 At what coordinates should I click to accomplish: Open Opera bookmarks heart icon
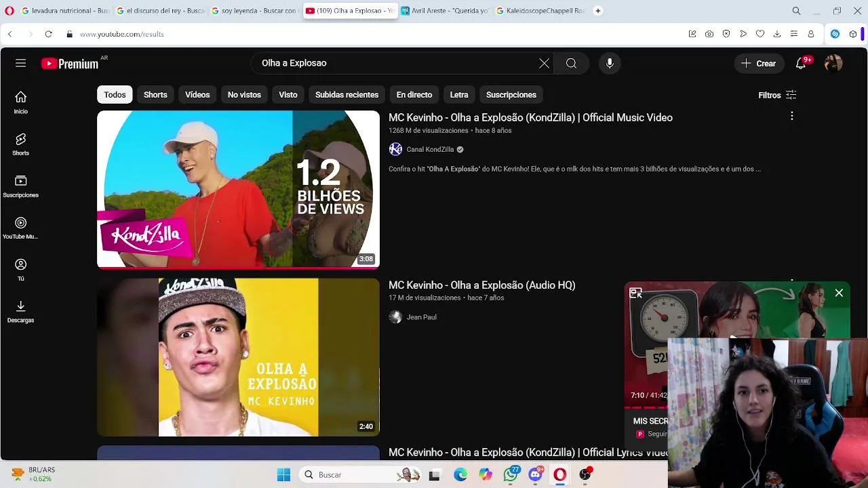click(760, 34)
